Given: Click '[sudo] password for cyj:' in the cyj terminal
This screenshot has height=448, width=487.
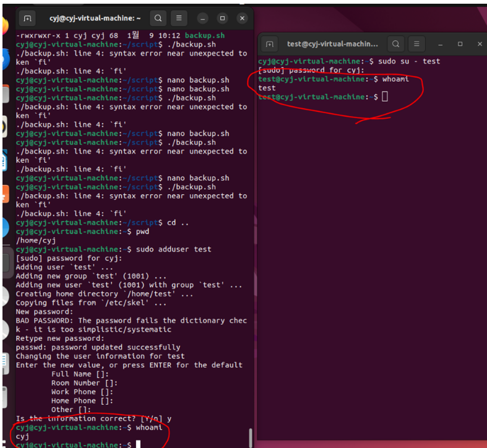Looking at the screenshot, I should [69, 258].
